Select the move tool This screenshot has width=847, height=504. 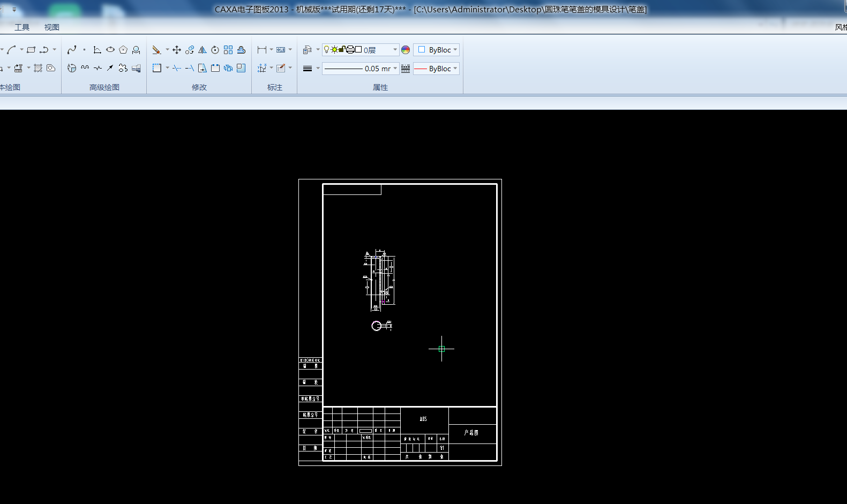pos(177,50)
